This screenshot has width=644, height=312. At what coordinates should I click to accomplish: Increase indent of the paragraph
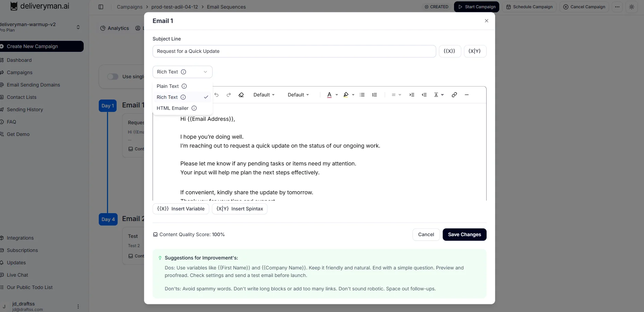coord(412,95)
